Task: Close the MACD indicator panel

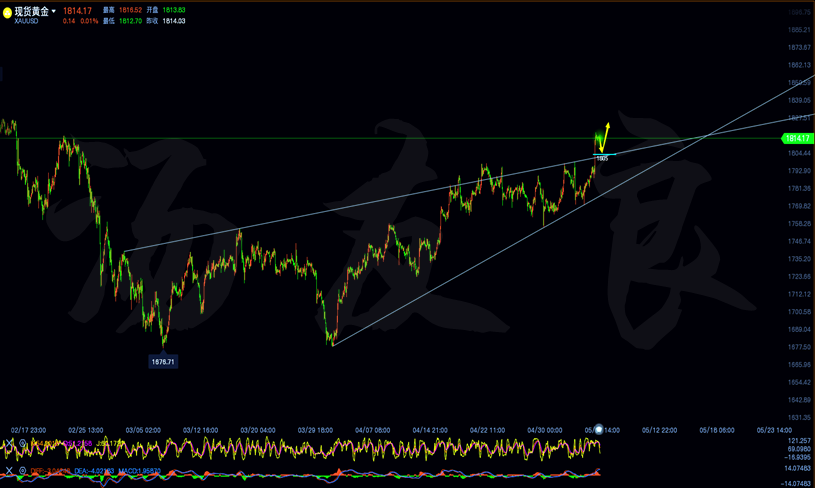Action: pyautogui.click(x=10, y=470)
